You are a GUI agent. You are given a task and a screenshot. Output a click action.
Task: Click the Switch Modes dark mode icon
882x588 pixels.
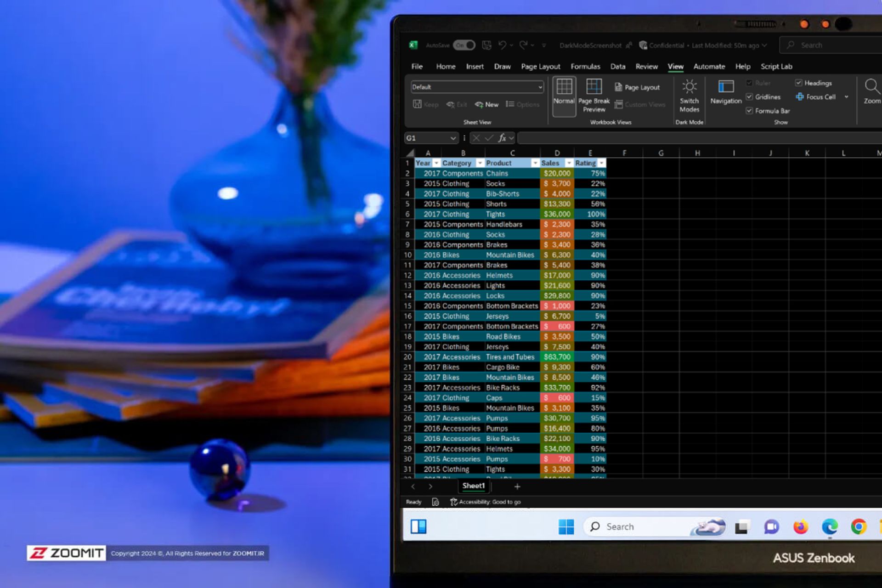point(689,87)
